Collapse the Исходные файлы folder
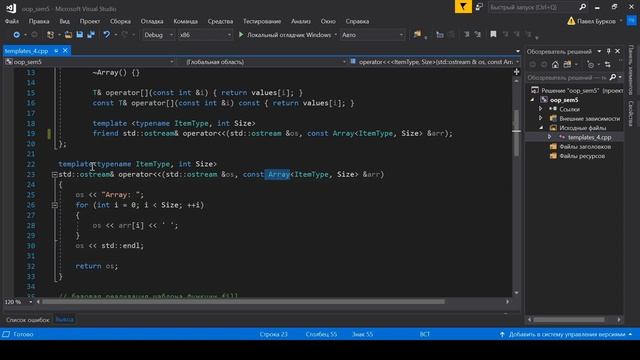640x360 pixels. pyautogui.click(x=540, y=128)
